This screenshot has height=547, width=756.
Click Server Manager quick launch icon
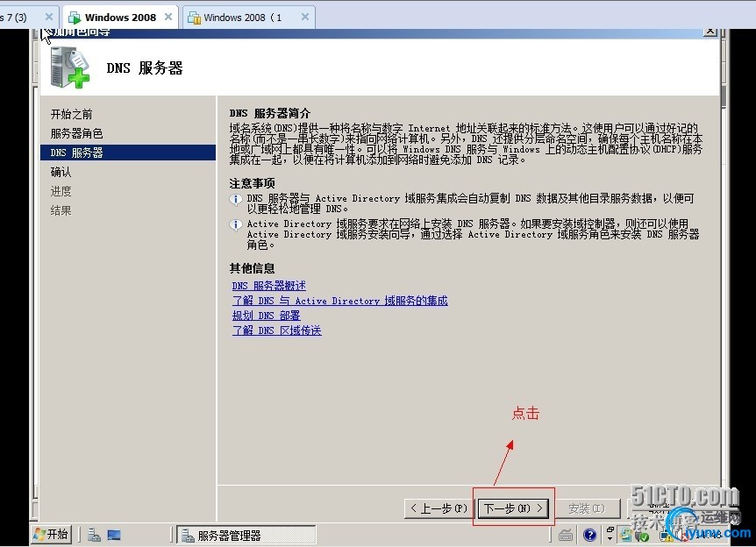(94, 535)
